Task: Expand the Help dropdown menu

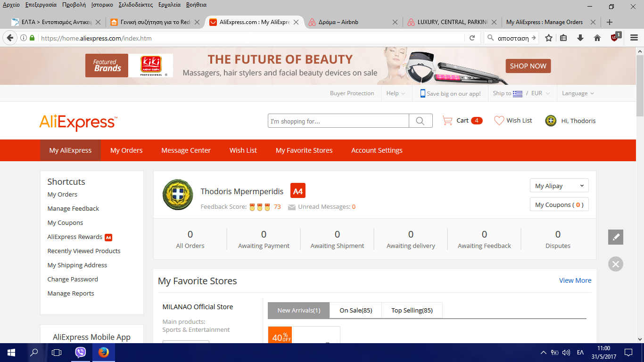Action: tap(396, 93)
